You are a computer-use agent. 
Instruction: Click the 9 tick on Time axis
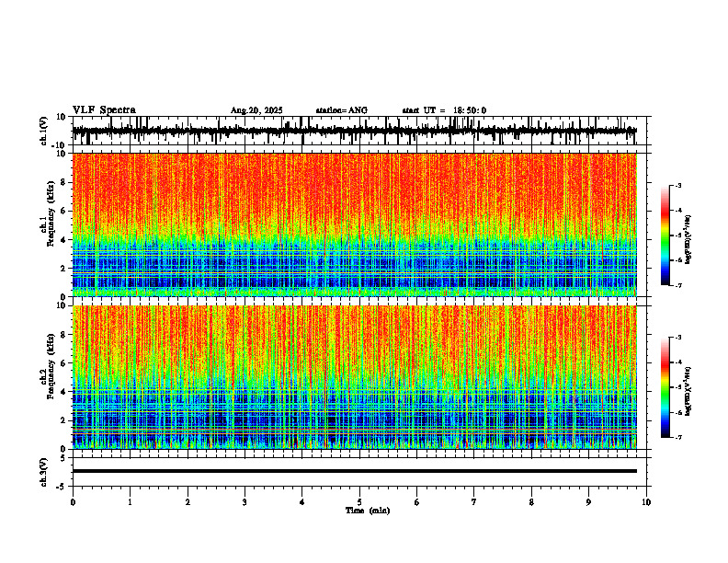pos(588,502)
